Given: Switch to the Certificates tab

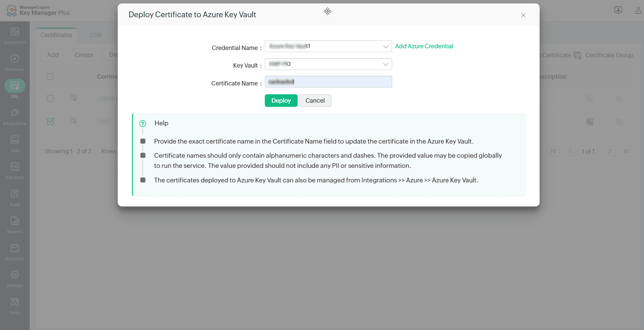Looking at the screenshot, I should click(56, 35).
